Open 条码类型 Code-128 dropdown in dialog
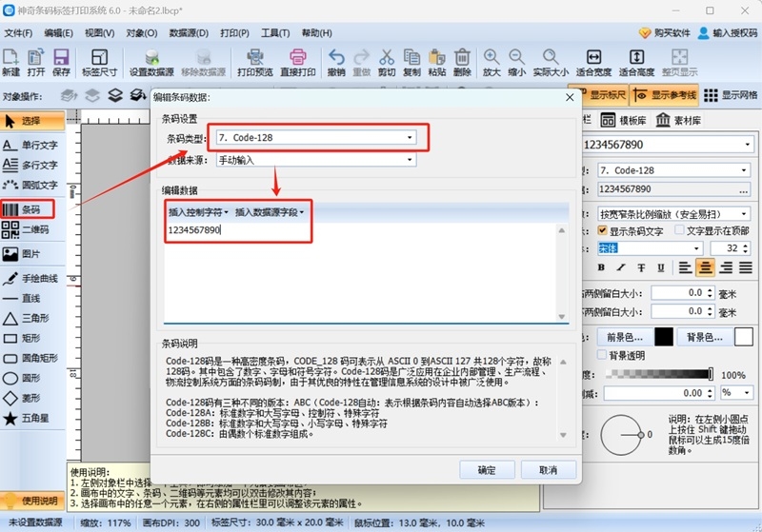Screen dimensions: 762x532 (x=316, y=138)
